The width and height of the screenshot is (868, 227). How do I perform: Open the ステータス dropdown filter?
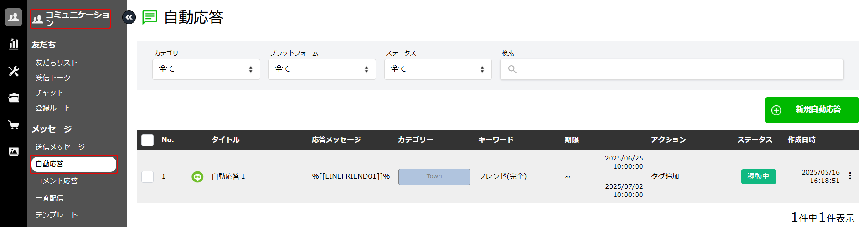[438, 69]
